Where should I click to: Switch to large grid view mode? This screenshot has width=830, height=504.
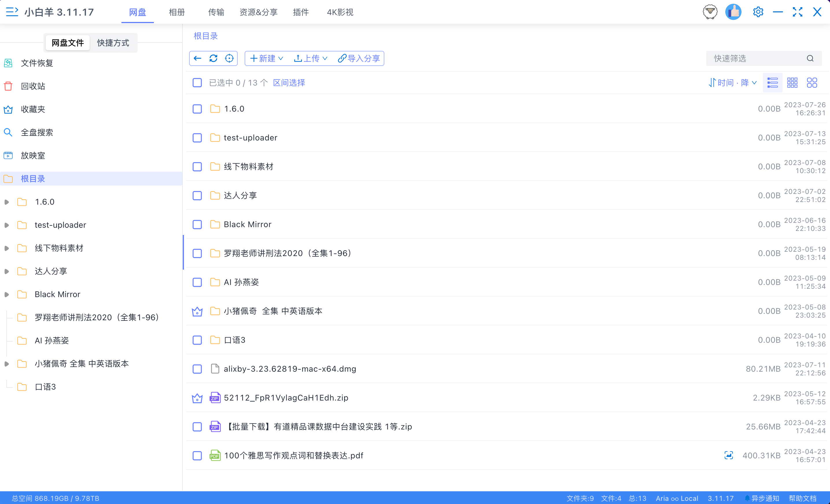(x=812, y=82)
